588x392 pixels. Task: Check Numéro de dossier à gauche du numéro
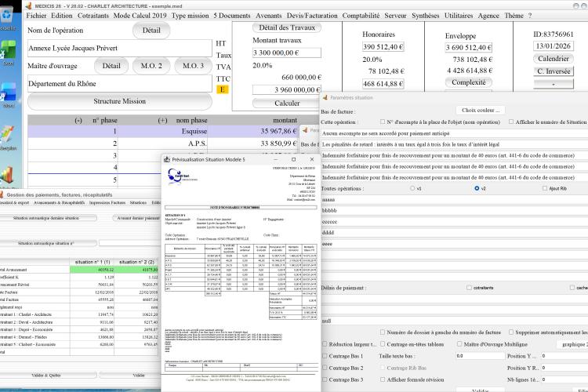coord(383,332)
